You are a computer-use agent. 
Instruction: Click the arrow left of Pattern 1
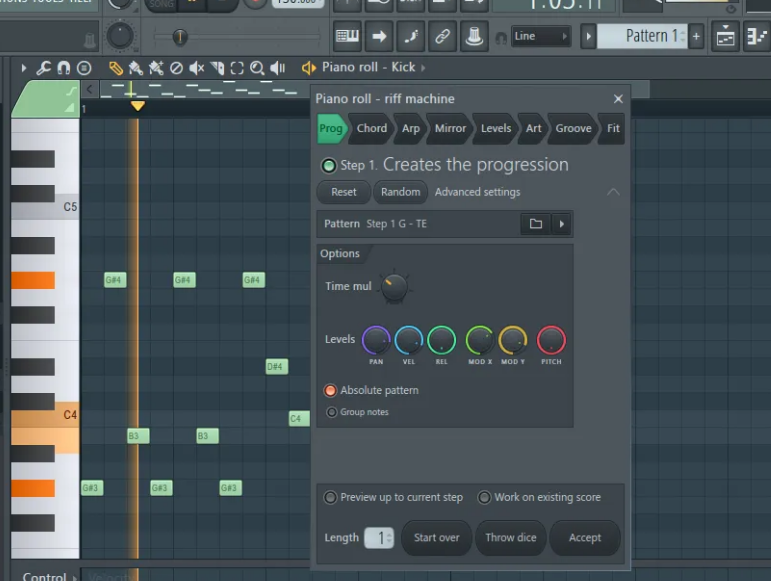point(588,36)
